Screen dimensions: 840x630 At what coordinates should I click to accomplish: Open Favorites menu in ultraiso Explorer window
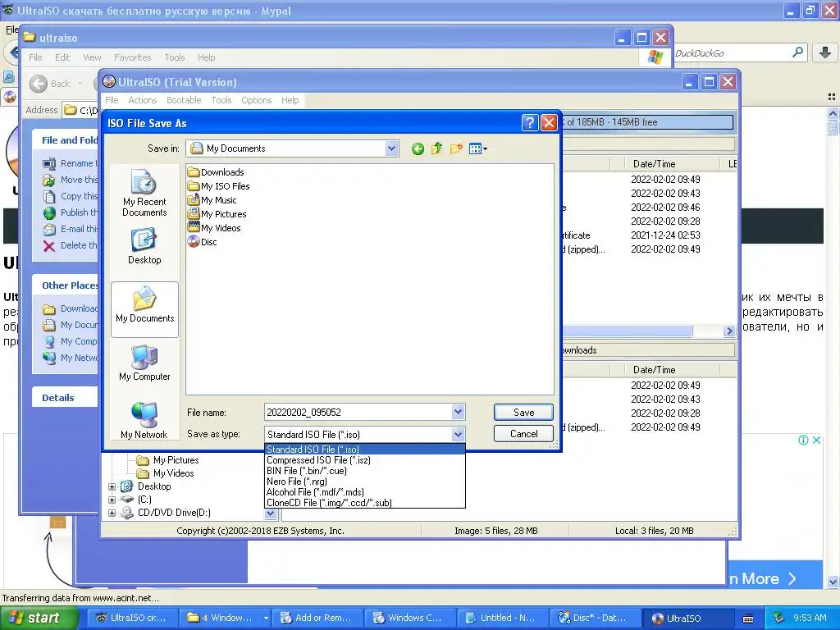pos(132,57)
